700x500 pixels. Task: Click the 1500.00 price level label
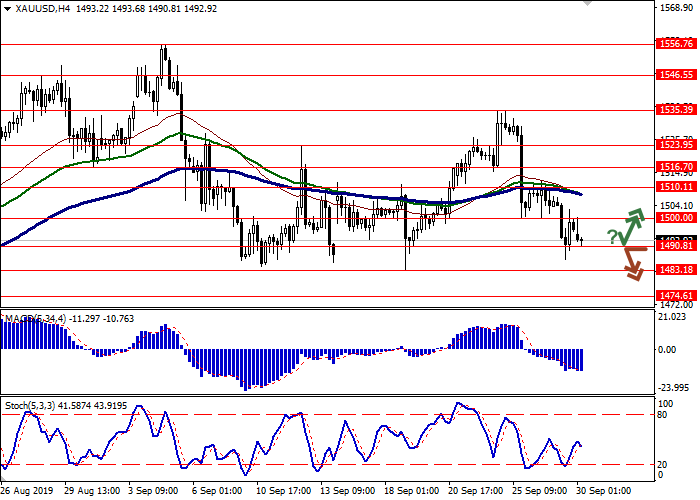click(x=676, y=217)
